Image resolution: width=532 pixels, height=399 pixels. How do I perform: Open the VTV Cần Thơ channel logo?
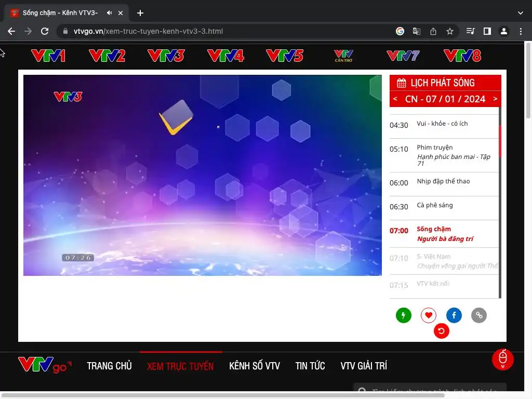tap(344, 56)
